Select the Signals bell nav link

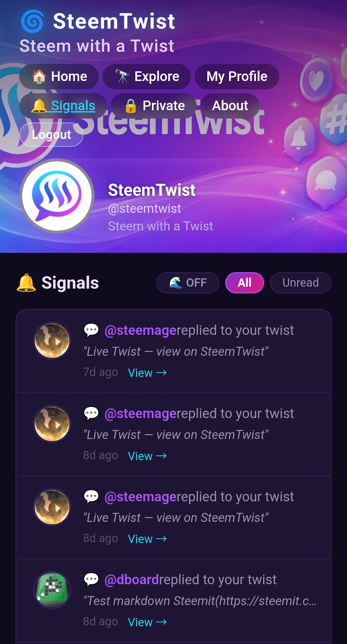[63, 106]
